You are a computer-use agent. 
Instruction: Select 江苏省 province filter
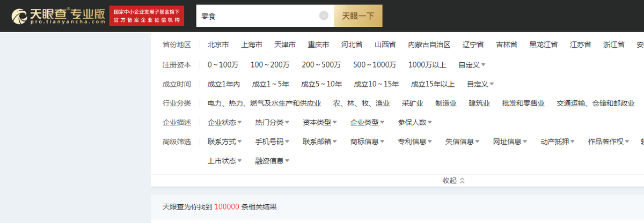click(x=580, y=45)
